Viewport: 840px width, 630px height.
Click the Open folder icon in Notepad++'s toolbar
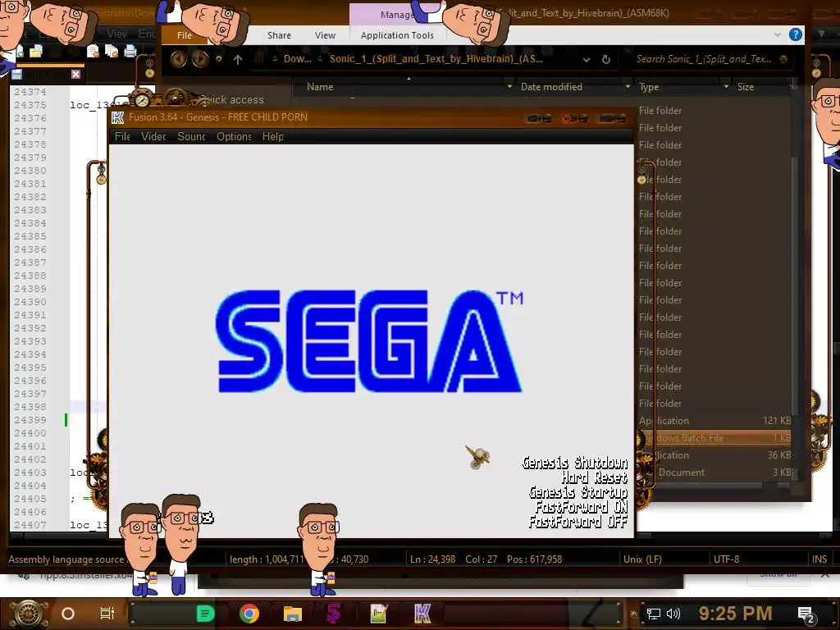(36, 52)
